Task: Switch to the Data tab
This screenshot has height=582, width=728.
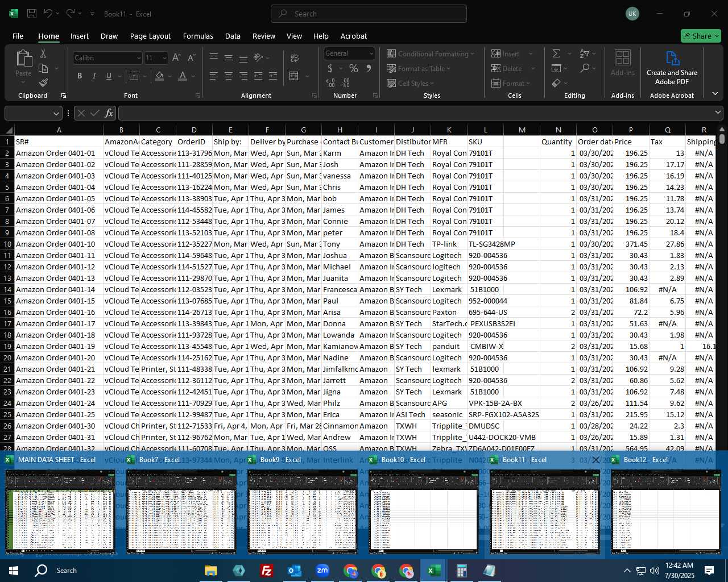Action: click(233, 36)
